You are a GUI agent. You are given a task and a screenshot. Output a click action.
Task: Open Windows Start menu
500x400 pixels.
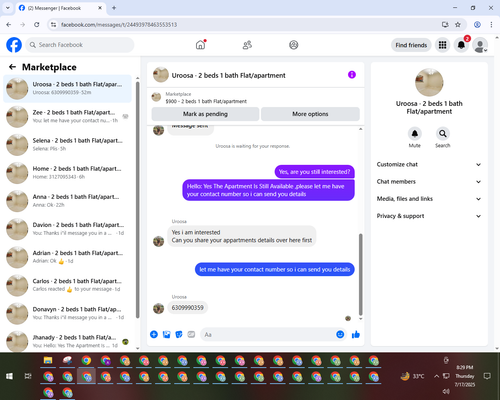(x=9, y=376)
